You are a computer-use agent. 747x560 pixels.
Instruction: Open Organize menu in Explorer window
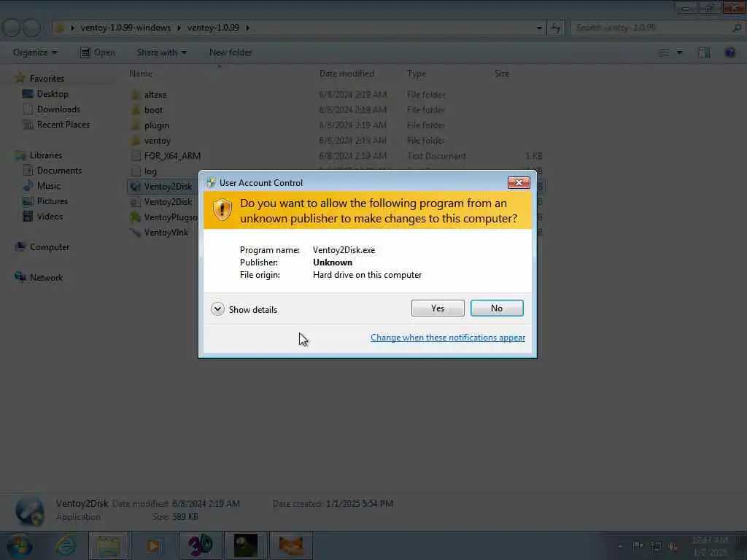35,52
